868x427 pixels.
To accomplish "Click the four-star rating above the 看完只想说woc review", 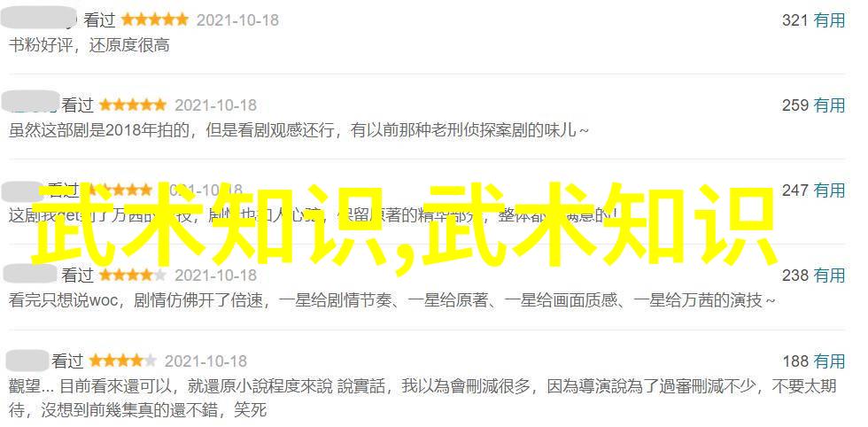I will [132, 276].
